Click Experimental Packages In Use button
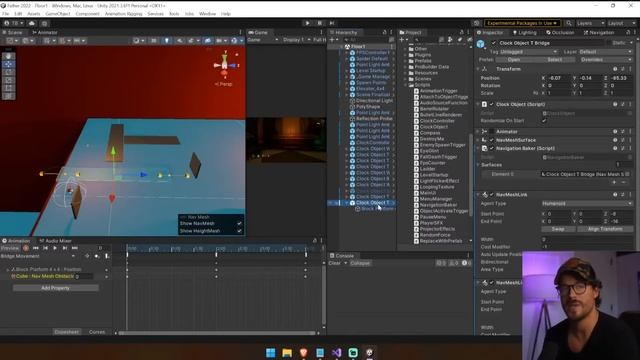Screen dimensions: 640x360 pos(522,23)
